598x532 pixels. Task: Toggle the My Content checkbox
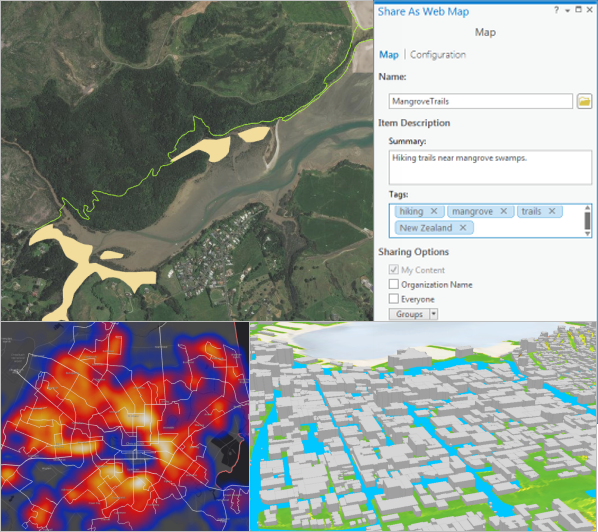(394, 270)
